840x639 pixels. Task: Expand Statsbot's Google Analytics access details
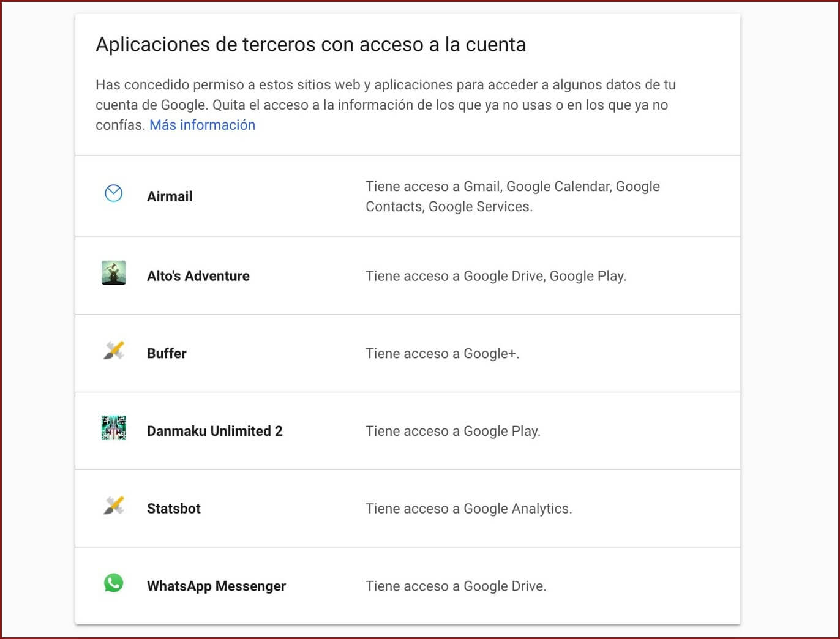(x=468, y=509)
